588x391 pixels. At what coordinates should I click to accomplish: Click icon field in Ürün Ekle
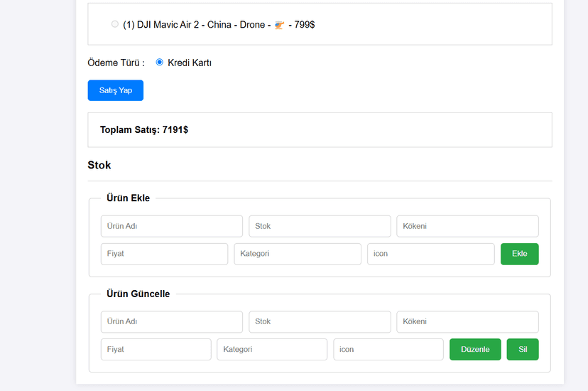430,254
